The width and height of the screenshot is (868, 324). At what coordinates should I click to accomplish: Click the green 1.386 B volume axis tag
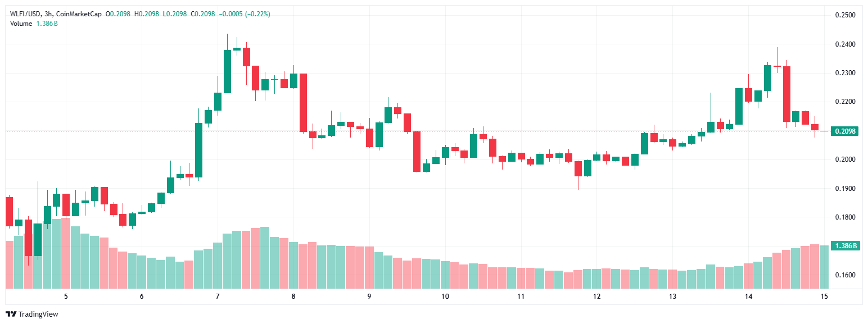click(x=845, y=246)
